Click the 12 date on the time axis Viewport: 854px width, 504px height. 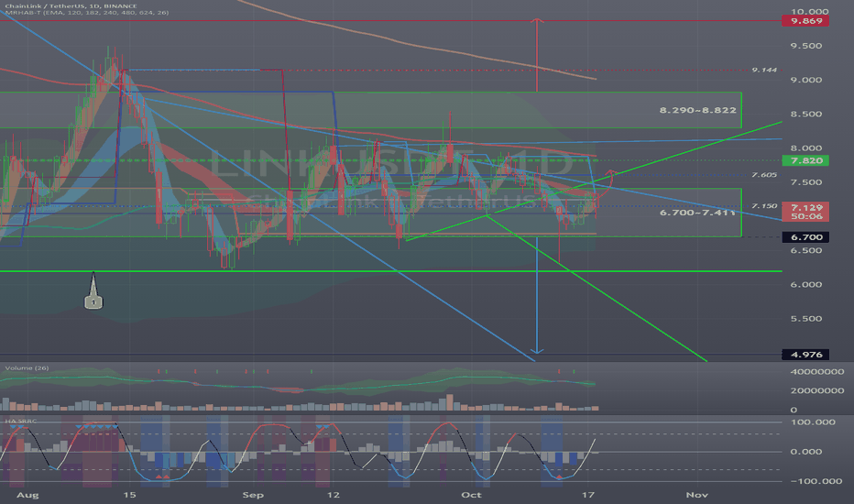334,495
